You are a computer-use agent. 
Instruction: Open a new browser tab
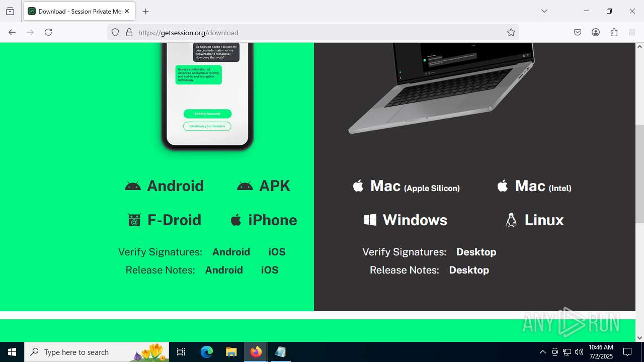(146, 11)
